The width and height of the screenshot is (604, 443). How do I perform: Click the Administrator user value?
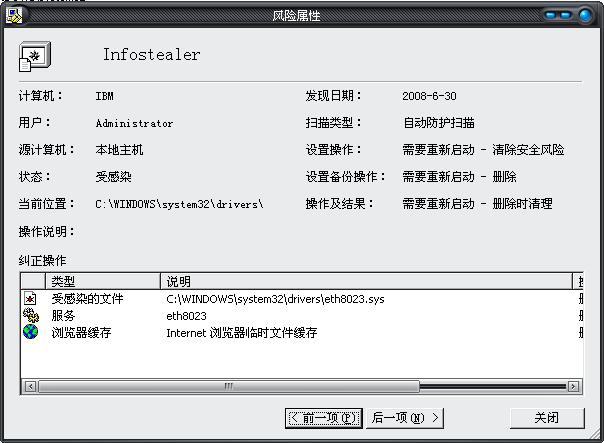[x=134, y=123]
